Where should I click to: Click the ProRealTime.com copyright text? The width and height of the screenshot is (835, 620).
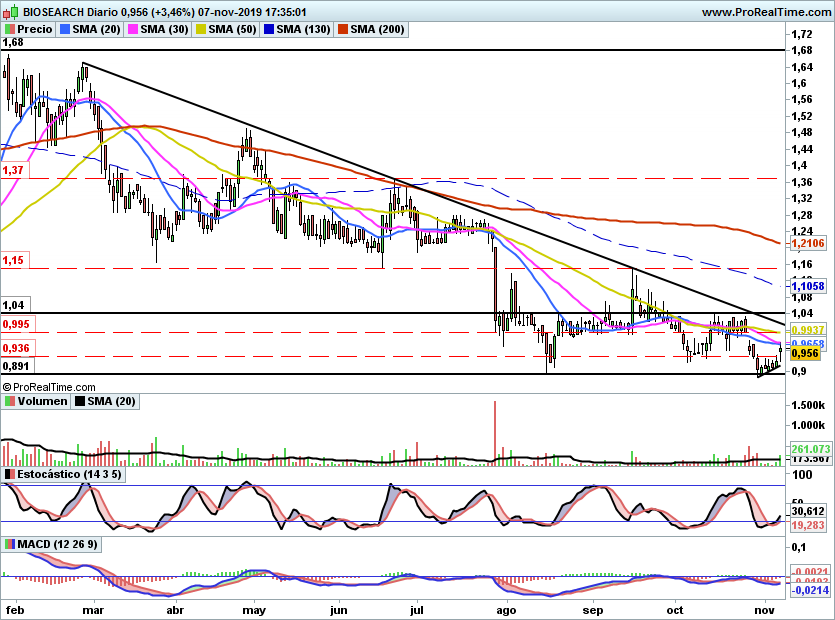coord(49,387)
